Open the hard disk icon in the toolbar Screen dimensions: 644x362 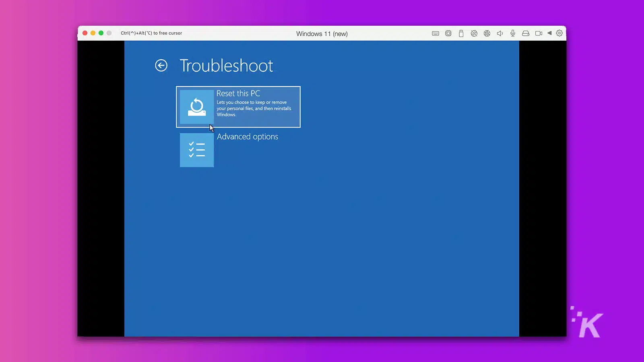[526, 33]
